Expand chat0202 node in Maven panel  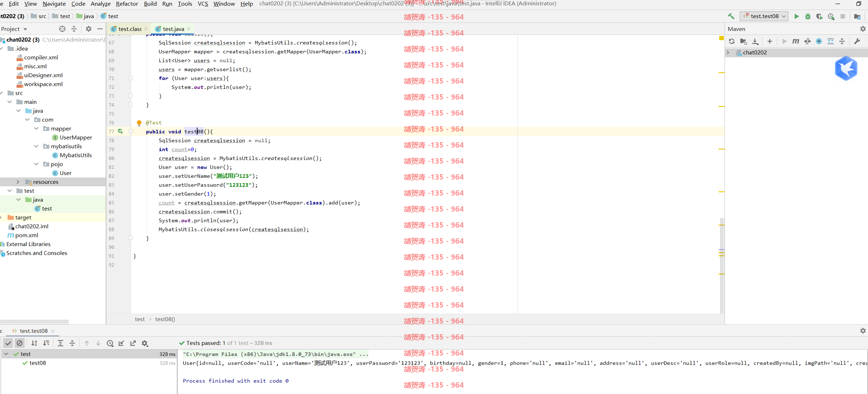pyautogui.click(x=728, y=52)
